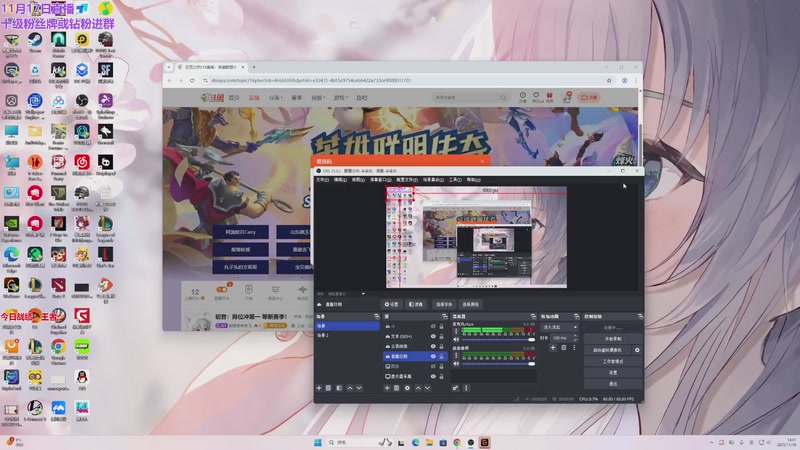Screen dimensions: 800x450
Task: Open the 工具 menu in OBS
Action: coord(455,180)
